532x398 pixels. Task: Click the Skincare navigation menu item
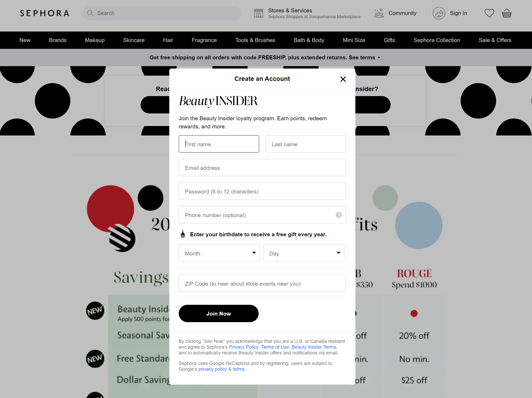(134, 40)
